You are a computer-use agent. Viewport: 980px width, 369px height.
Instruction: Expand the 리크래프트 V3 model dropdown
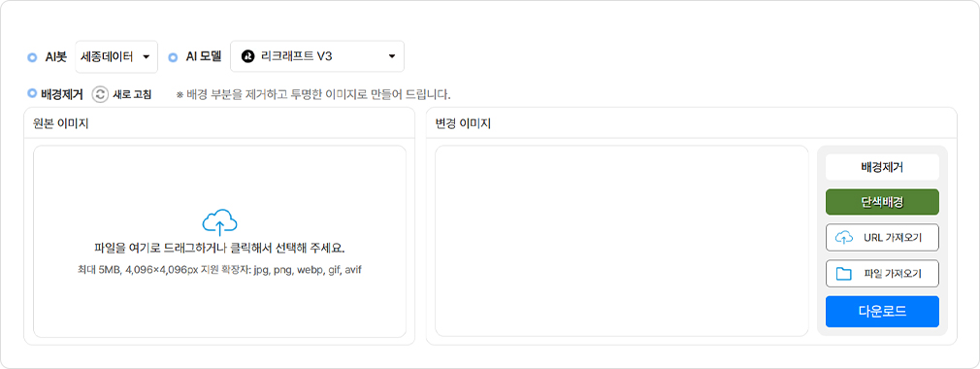click(317, 56)
